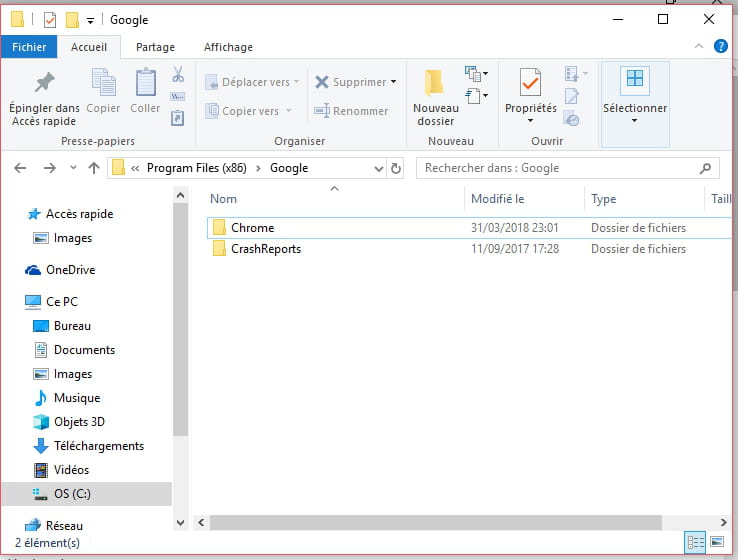Click the Coller clipboard icon
This screenshot has width=738, height=560.
point(145,82)
